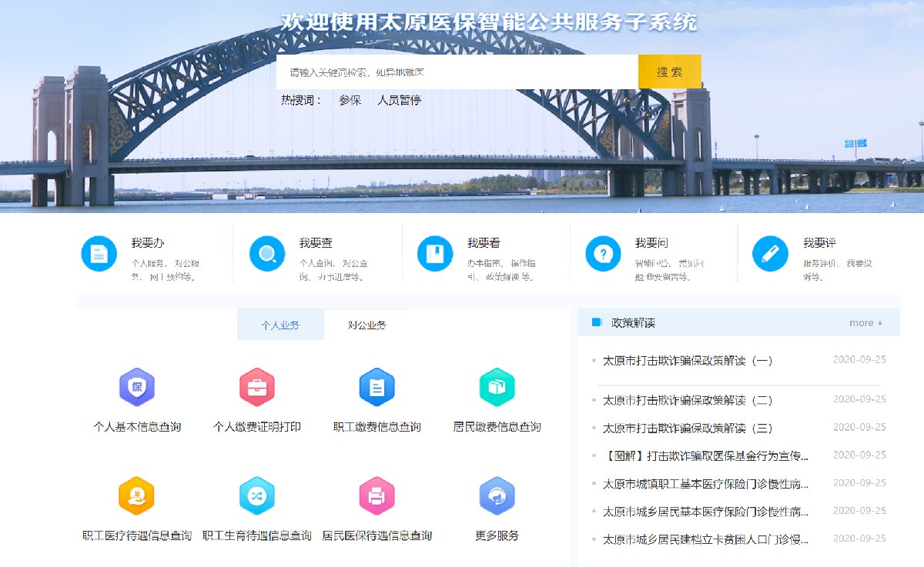This screenshot has width=924, height=567.
Task: Select hot search term 人员暂停
Action: pyautogui.click(x=399, y=100)
